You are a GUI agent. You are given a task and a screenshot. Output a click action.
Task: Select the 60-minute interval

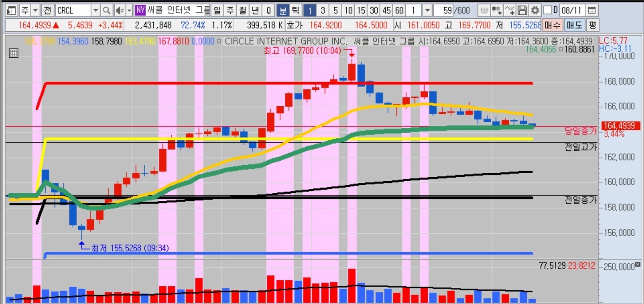(x=399, y=10)
